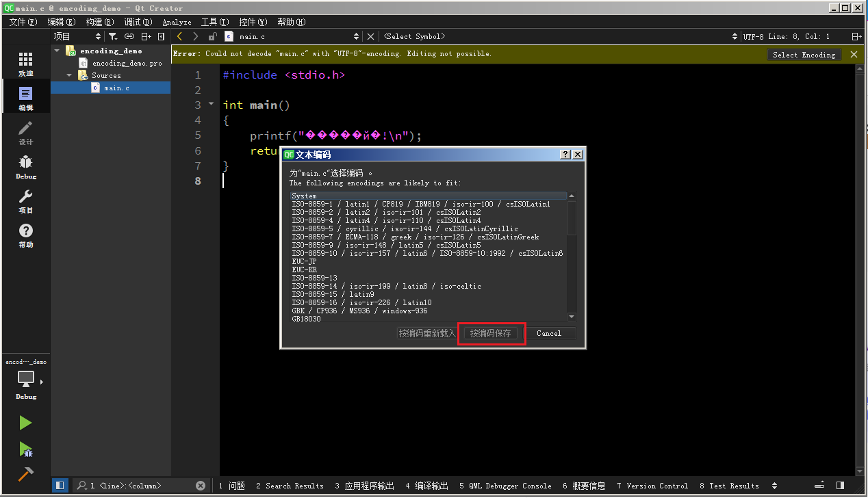
Task: Switch to 设计 (Design) mode
Action: (25, 132)
